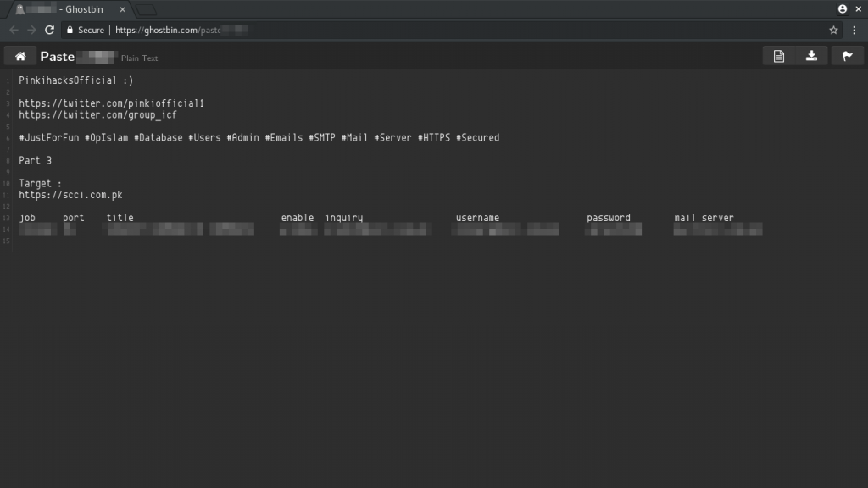Download the paste with download icon
This screenshot has height=488, width=868.
[x=811, y=56]
